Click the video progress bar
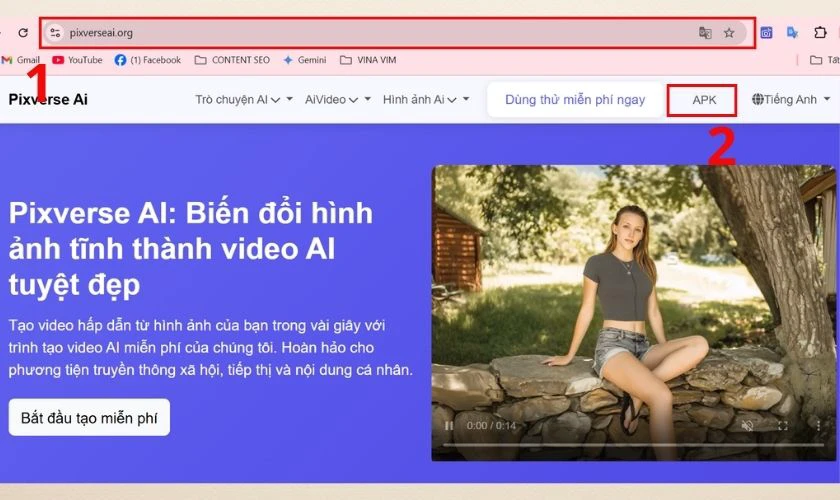This screenshot has width=840, height=500. click(633, 445)
